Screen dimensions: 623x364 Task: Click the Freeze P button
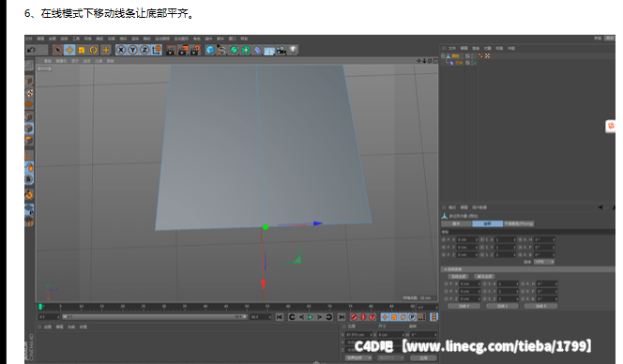463,307
